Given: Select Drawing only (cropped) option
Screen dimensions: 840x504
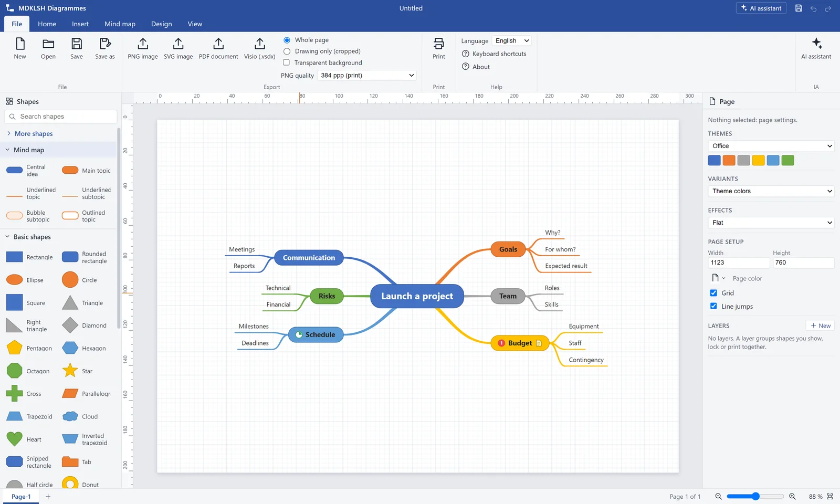Looking at the screenshot, I should [x=287, y=51].
